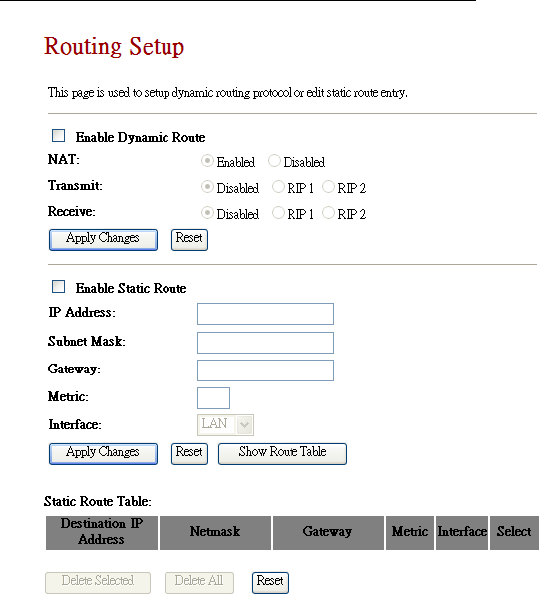This screenshot has height=595, width=541.
Task: Click into the Gateway text box
Action: coord(266,370)
